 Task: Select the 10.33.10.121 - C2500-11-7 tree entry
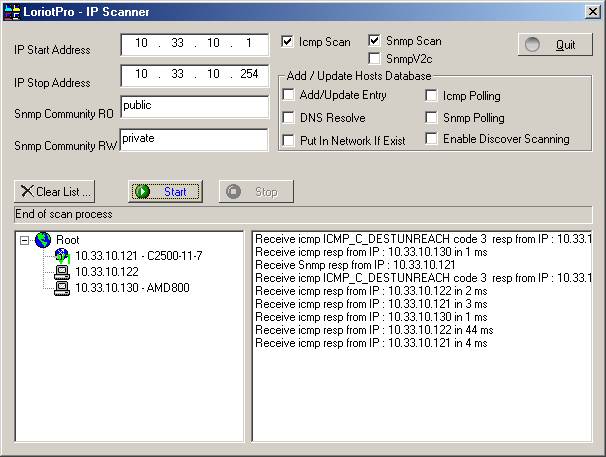pos(138,256)
